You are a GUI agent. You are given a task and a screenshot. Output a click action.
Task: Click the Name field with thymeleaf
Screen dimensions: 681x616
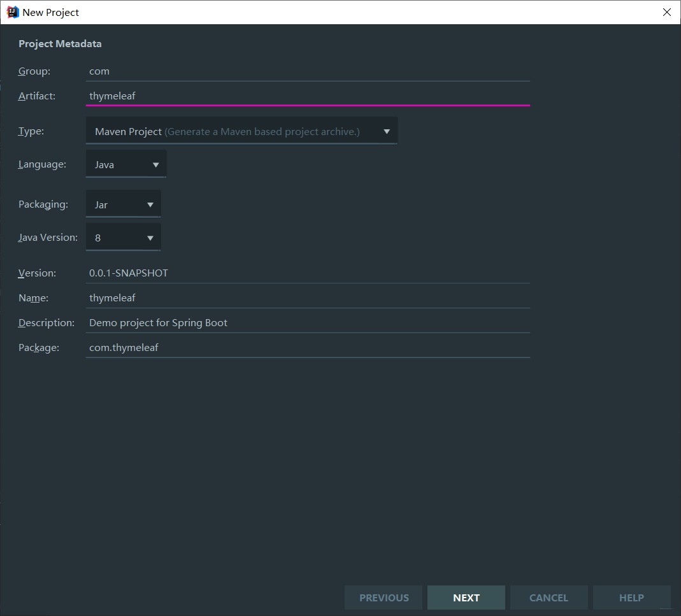click(x=308, y=298)
